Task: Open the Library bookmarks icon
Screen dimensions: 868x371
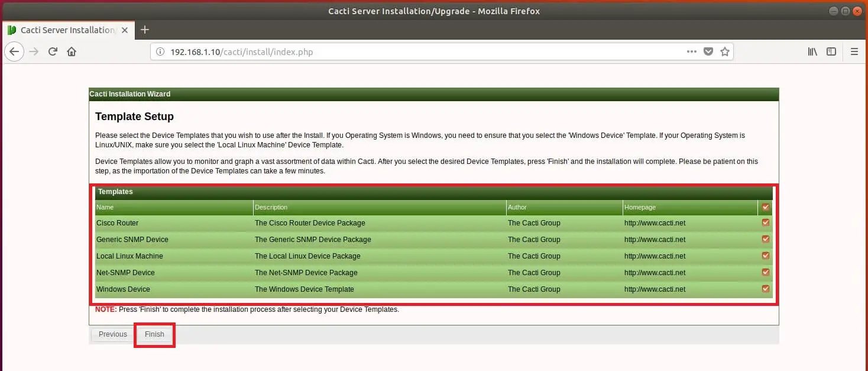Action: (812, 51)
